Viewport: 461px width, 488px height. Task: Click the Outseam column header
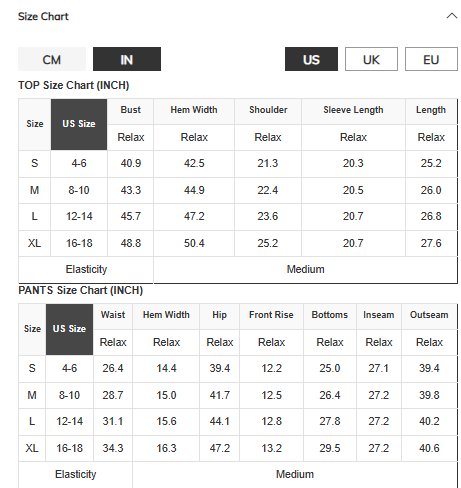[429, 315]
